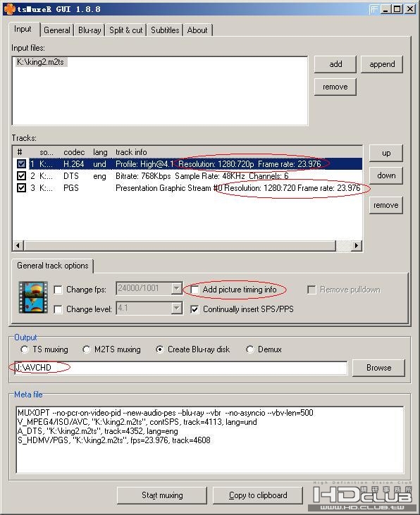
Task: Click the output path field J:\AVCHD
Action: (180, 368)
